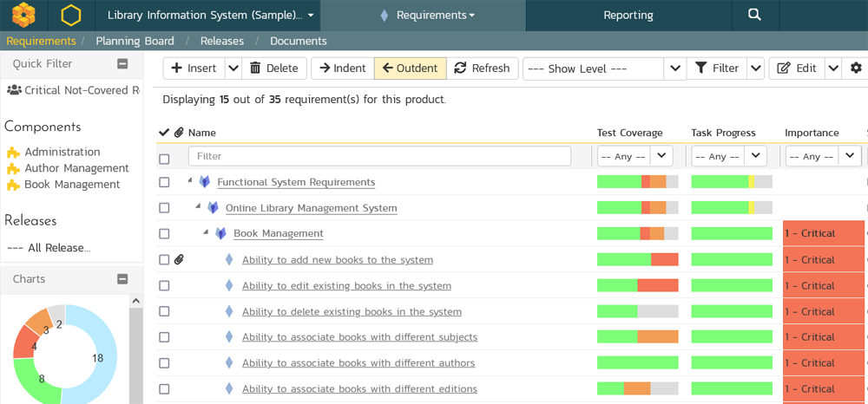The image size is (868, 404).
Task: Open Importance filter Any dropdown
Action: (822, 156)
